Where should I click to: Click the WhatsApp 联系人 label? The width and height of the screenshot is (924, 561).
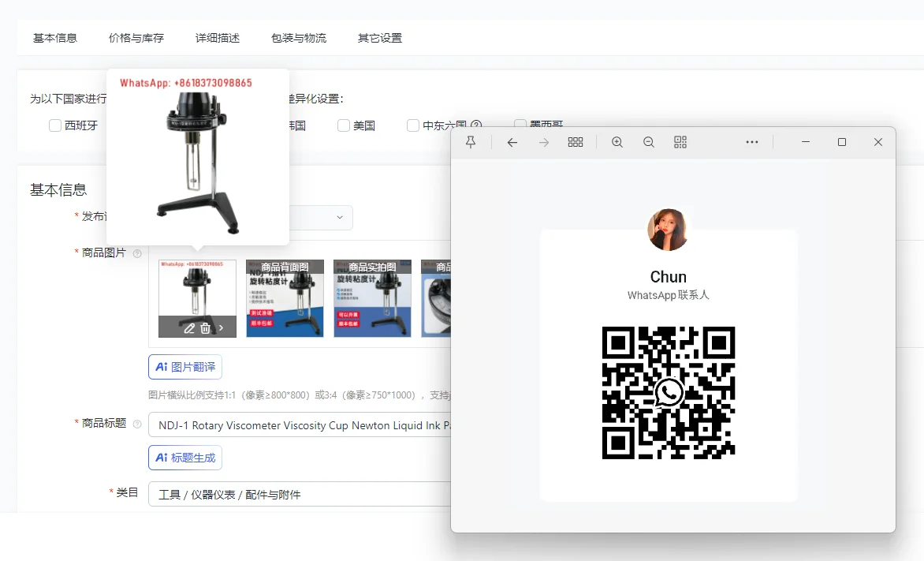(669, 295)
